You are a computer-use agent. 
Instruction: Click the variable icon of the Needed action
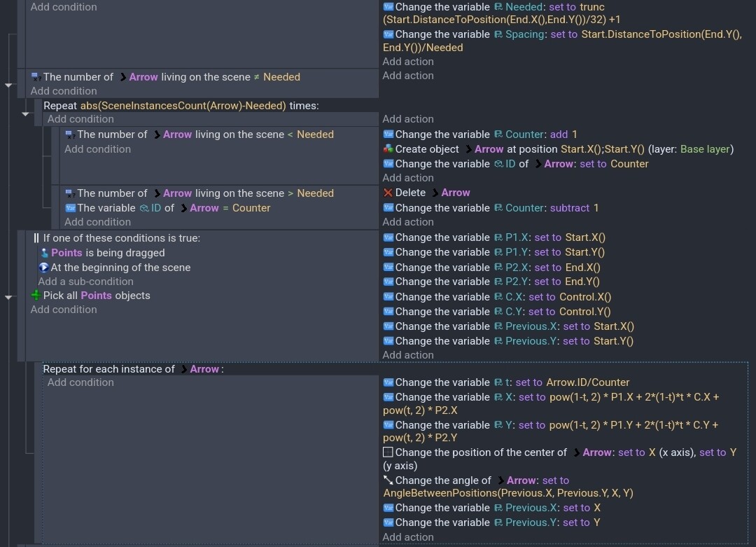(x=388, y=7)
